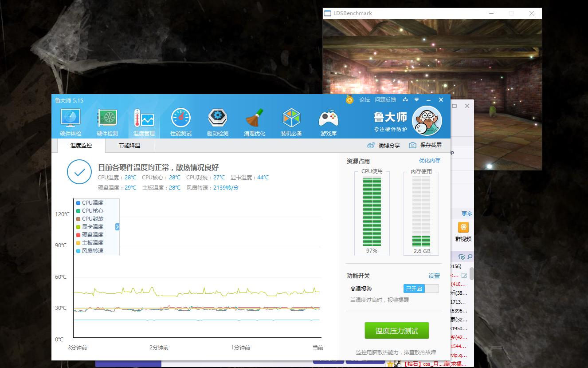The height and width of the screenshot is (368, 588).
Task: Click 主板温度 28℃ reading
Action: 161,188
